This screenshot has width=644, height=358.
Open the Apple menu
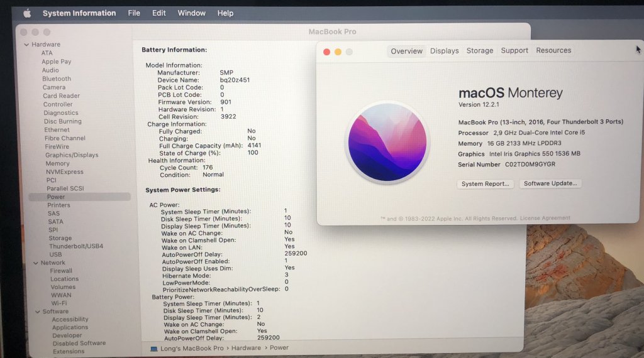[27, 13]
